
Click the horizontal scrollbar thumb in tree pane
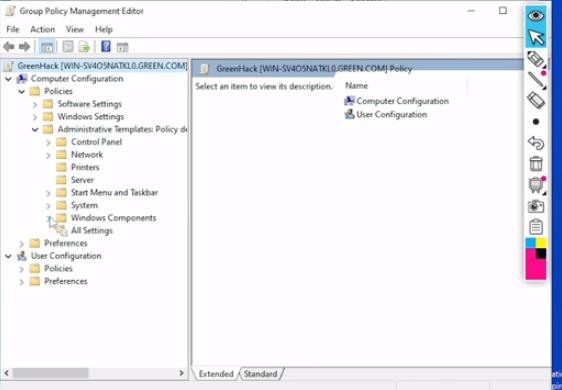[51, 373]
